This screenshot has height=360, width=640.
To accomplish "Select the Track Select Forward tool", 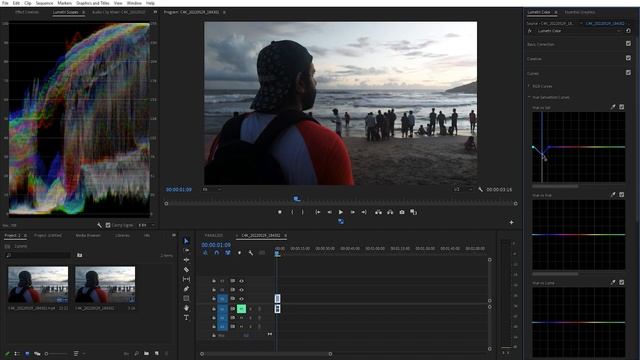I will 186,251.
